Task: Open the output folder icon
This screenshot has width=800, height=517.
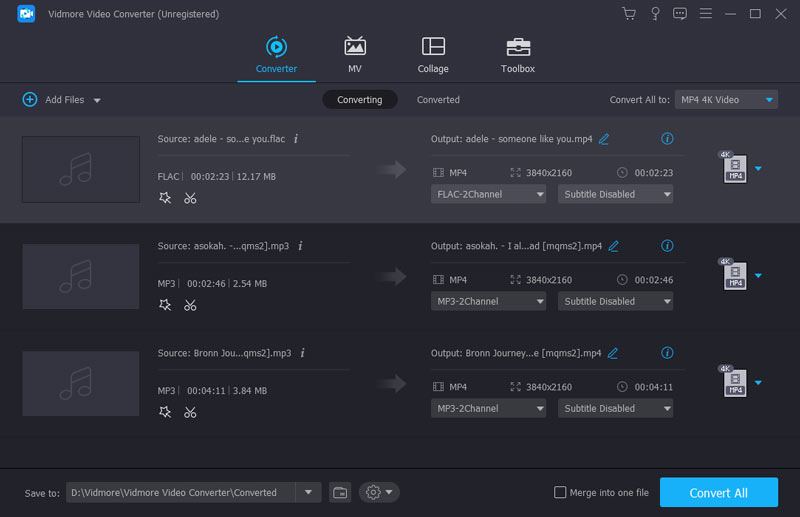Action: point(340,493)
